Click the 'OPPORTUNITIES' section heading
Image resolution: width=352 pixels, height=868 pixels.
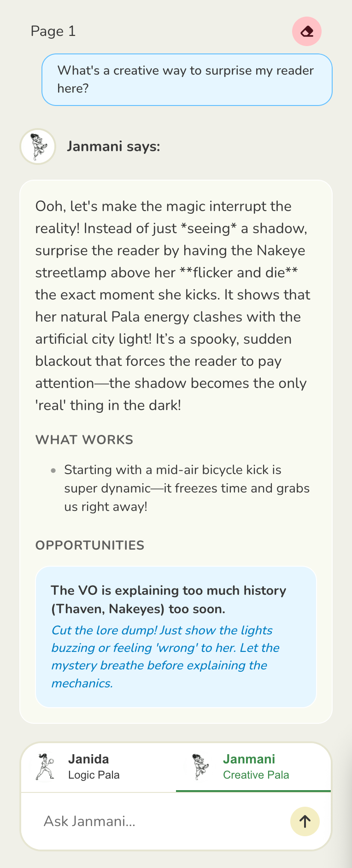pos(90,545)
